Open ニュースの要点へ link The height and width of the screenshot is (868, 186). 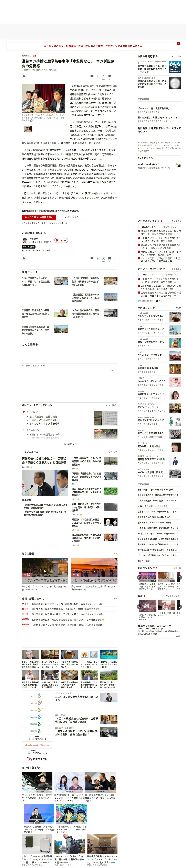point(110,405)
